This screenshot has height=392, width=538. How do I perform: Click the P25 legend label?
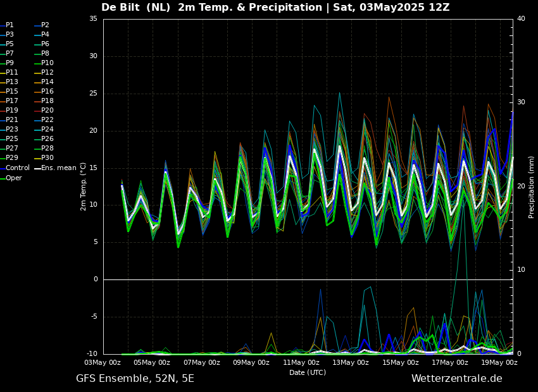click(12, 139)
